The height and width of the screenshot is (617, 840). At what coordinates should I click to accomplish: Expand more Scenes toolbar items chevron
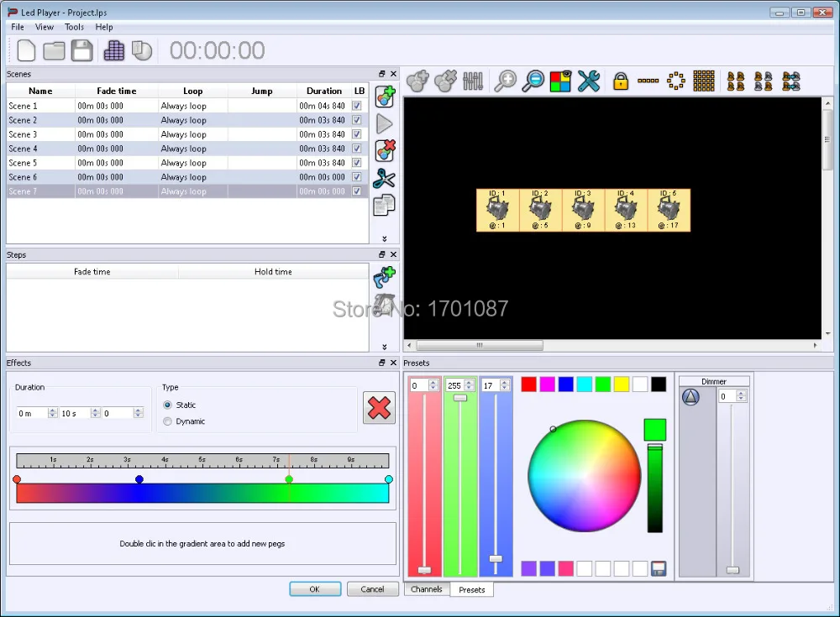(x=384, y=239)
